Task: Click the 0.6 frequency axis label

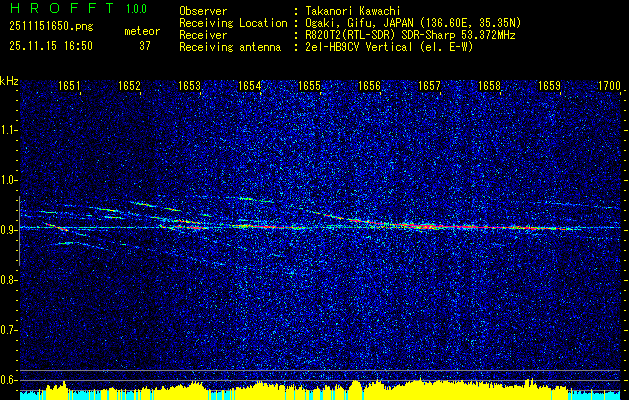Action: (x=8, y=380)
